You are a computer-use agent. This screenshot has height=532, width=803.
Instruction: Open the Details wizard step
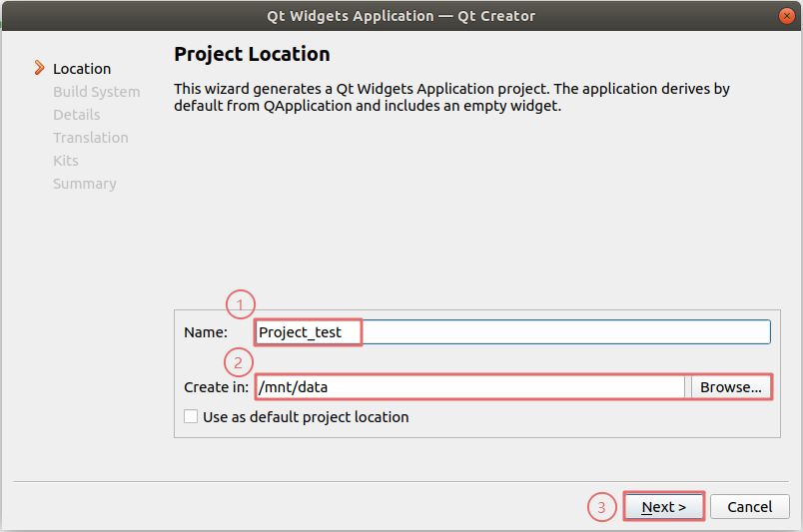pos(76,115)
